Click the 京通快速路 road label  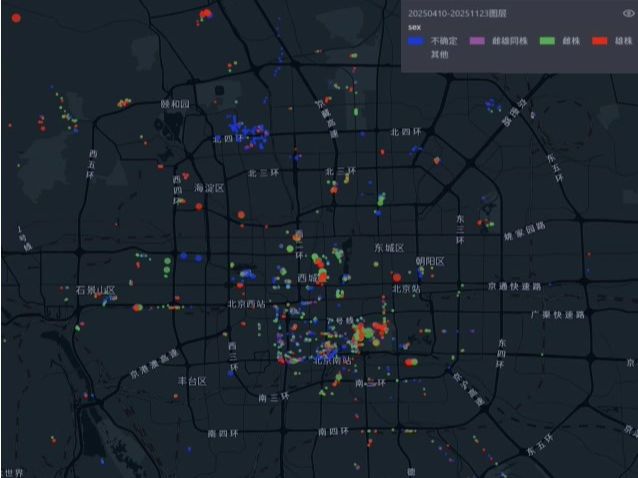pyautogui.click(x=513, y=286)
